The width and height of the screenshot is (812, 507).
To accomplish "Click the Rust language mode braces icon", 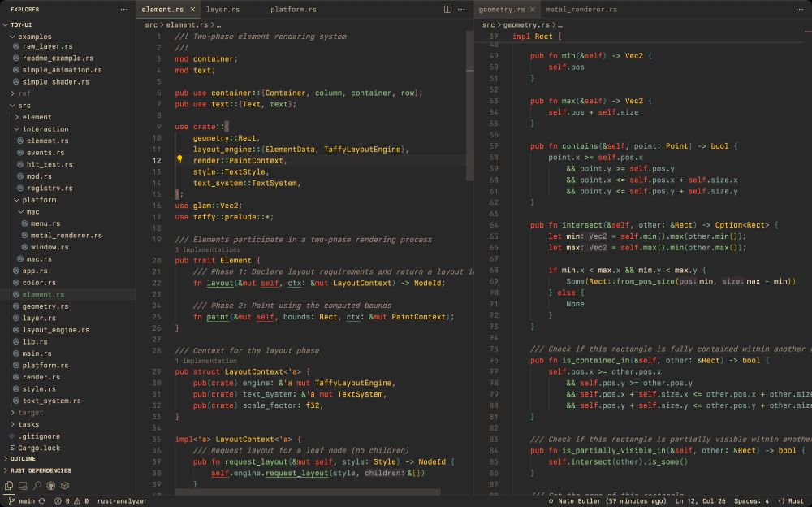I will 781,501.
